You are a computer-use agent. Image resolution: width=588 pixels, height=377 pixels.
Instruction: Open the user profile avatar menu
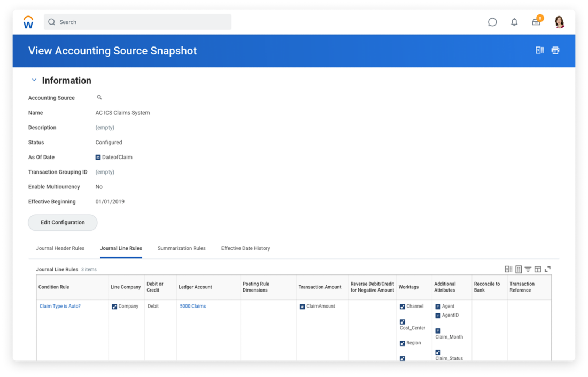(559, 22)
